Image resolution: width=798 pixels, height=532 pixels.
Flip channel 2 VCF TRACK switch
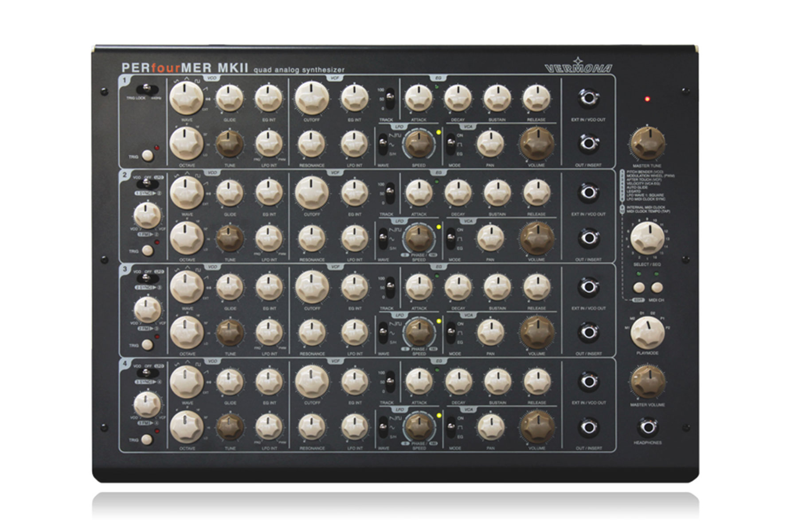(390, 193)
